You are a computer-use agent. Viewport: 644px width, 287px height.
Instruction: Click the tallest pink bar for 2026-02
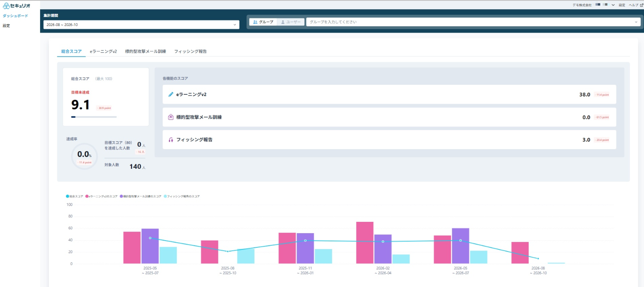tap(364, 243)
